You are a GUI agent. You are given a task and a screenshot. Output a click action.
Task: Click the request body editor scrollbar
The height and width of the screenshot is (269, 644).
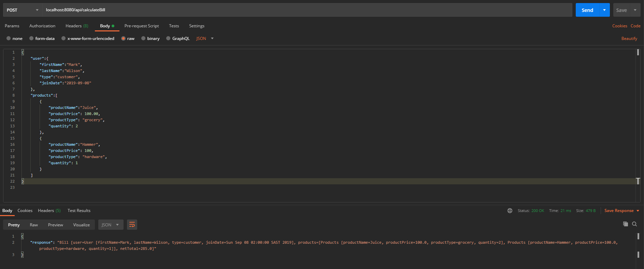[638, 52]
